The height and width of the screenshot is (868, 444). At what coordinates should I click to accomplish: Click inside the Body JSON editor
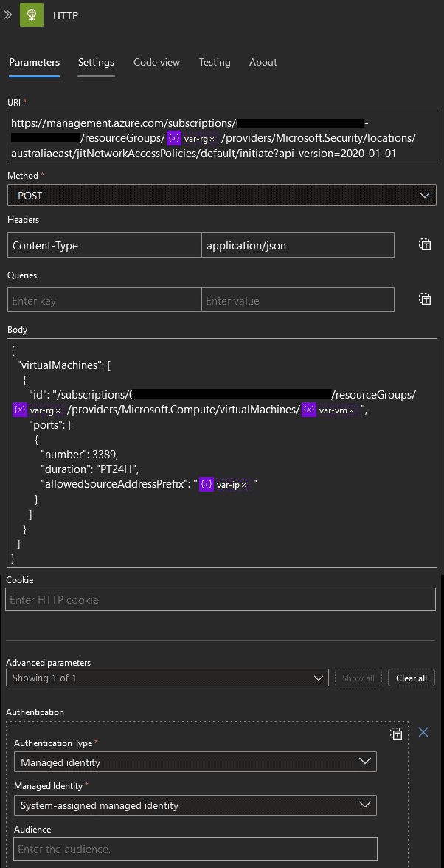coord(222,454)
